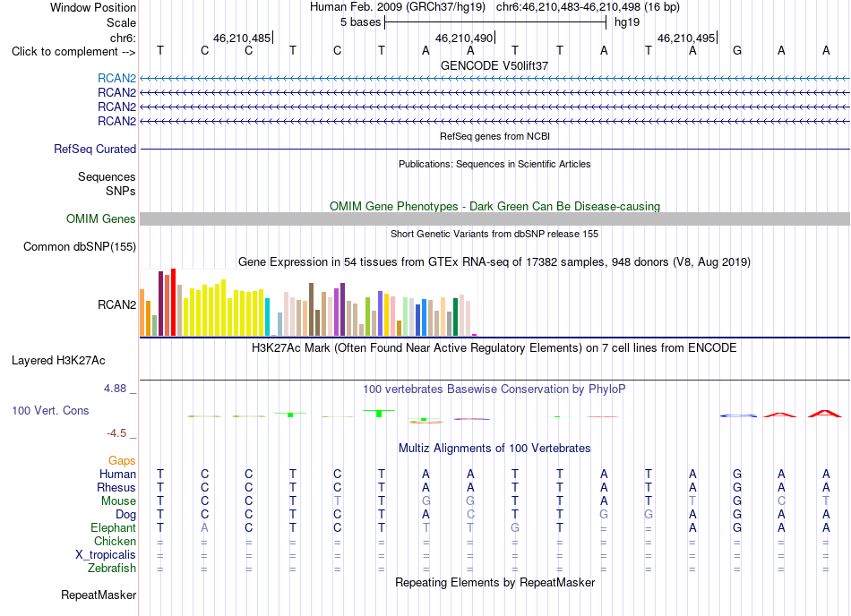Click the Window Position label
This screenshot has height=616, width=851.
(x=93, y=7)
